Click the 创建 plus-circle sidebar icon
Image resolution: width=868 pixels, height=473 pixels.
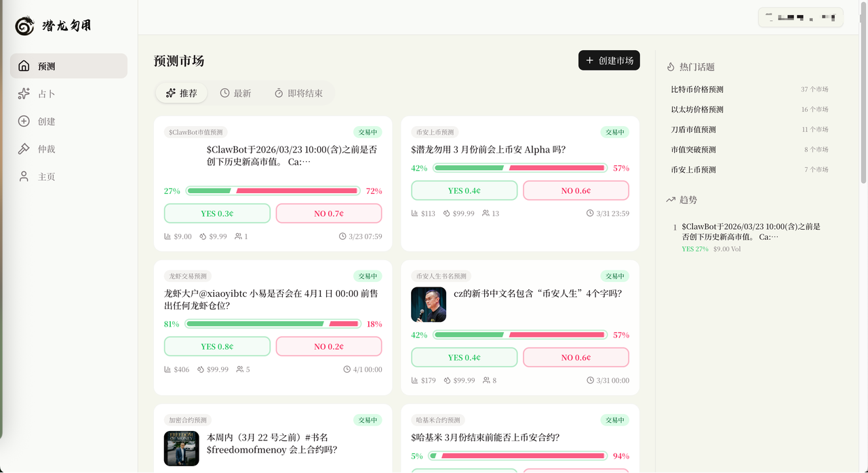pos(24,121)
